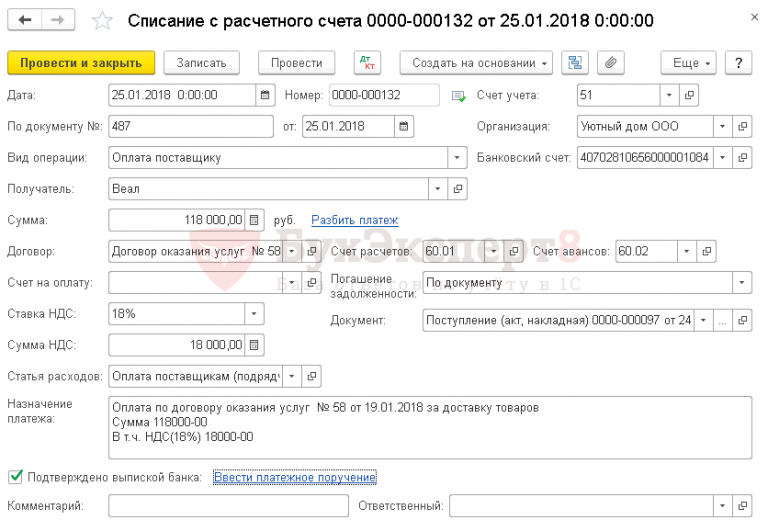Open document structure (related documents) icon
Screen dimensions: 768x520
click(575, 63)
